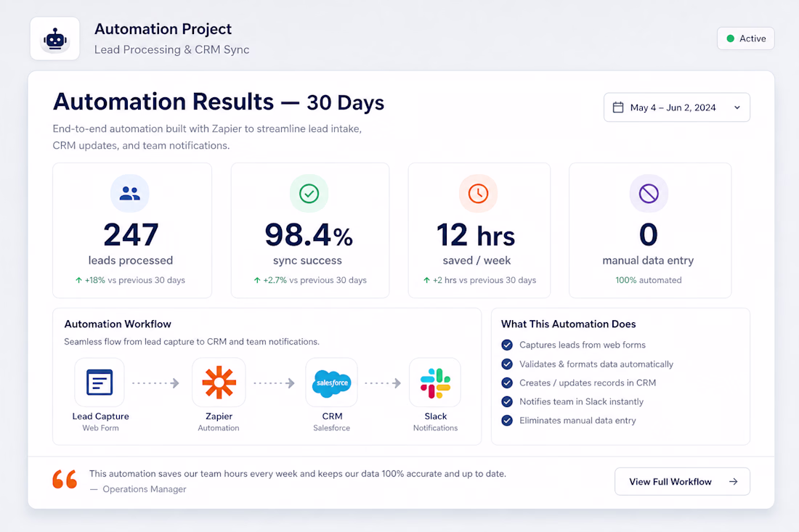Click the arrow on View Full Workflow
799x532 pixels.
tap(734, 482)
